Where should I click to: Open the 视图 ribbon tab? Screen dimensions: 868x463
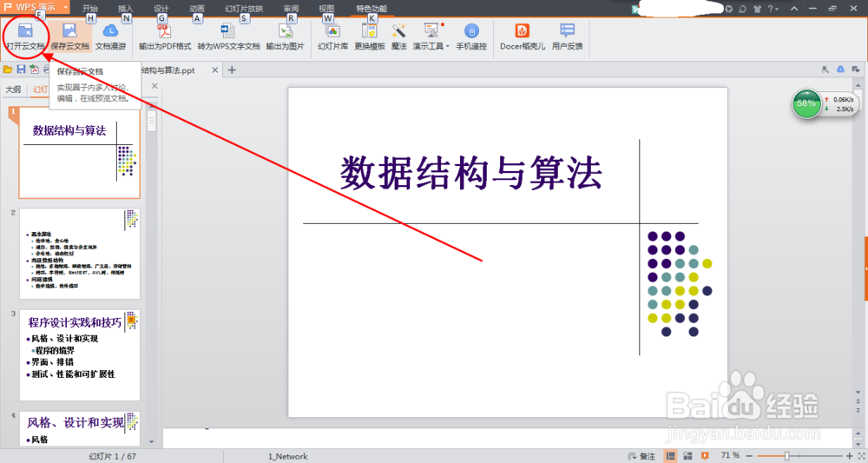click(326, 9)
